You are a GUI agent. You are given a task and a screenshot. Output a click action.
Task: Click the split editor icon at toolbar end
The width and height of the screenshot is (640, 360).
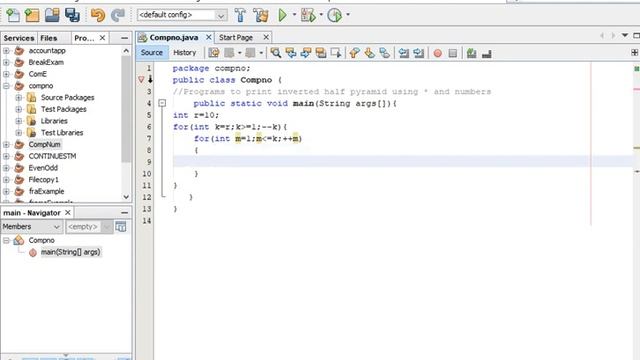(634, 53)
